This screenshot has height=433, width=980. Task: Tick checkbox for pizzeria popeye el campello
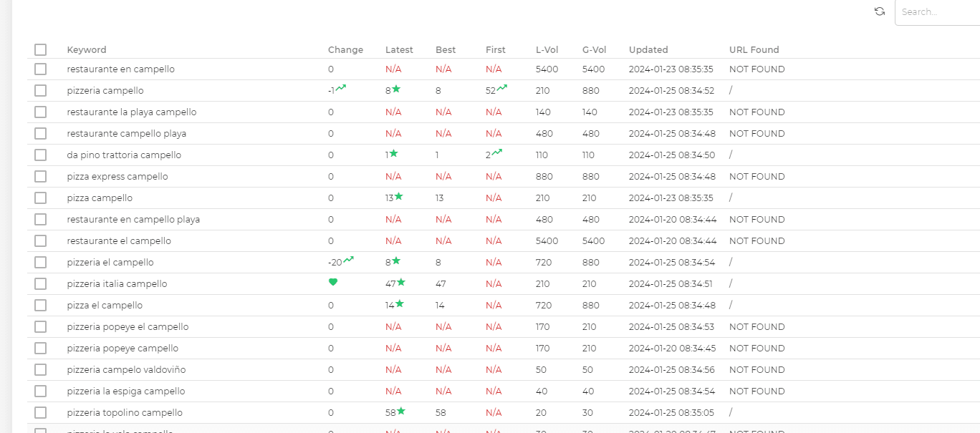pyautogui.click(x=40, y=327)
